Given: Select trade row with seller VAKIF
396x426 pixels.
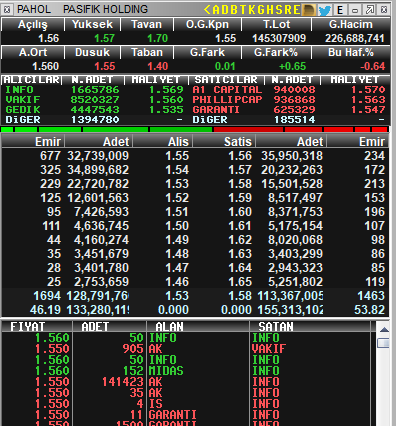Looking at the screenshot, I should (x=186, y=349).
